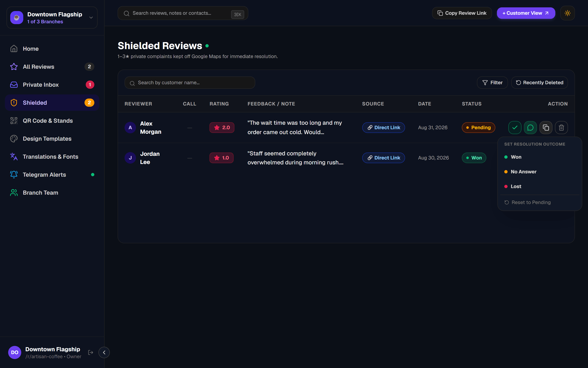588x368 pixels.
Task: Open Branch Team page
Action: coord(52,193)
